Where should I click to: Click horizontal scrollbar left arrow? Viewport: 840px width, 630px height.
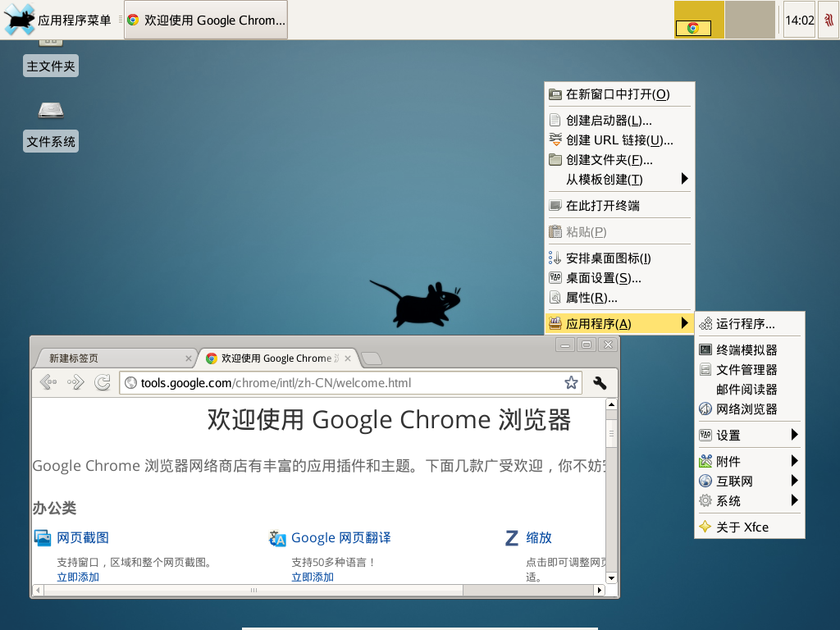click(38, 590)
